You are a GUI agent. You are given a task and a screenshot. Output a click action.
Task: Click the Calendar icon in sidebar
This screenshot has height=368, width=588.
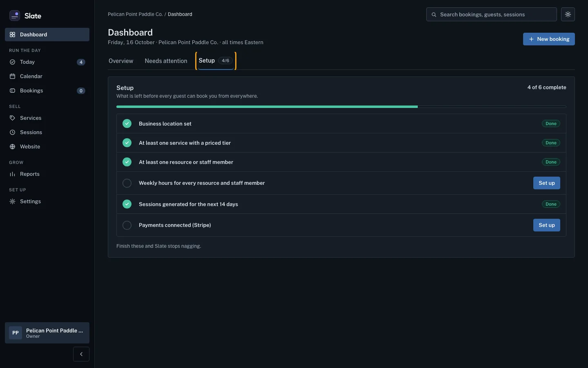tap(12, 76)
